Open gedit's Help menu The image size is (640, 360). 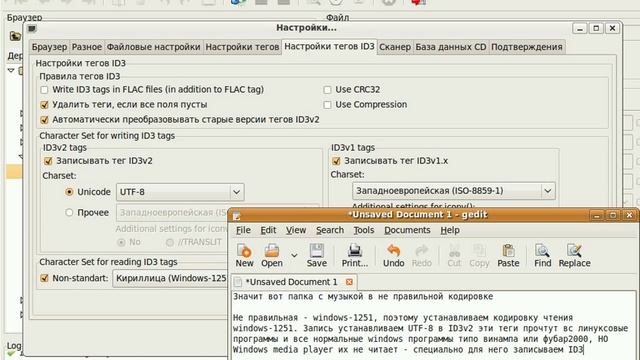click(450, 230)
